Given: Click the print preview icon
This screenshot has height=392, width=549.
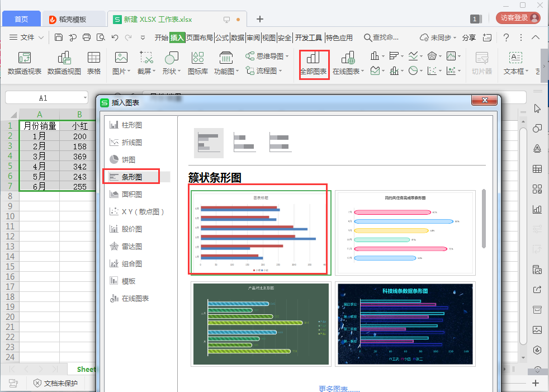Looking at the screenshot, I should pos(101,37).
